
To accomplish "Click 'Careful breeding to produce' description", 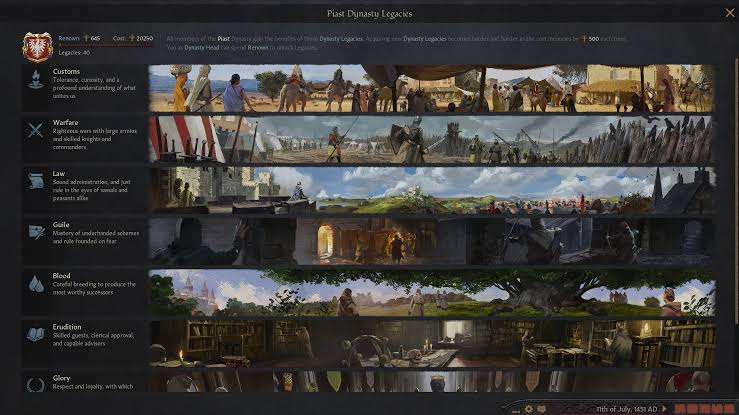I will (x=94, y=288).
